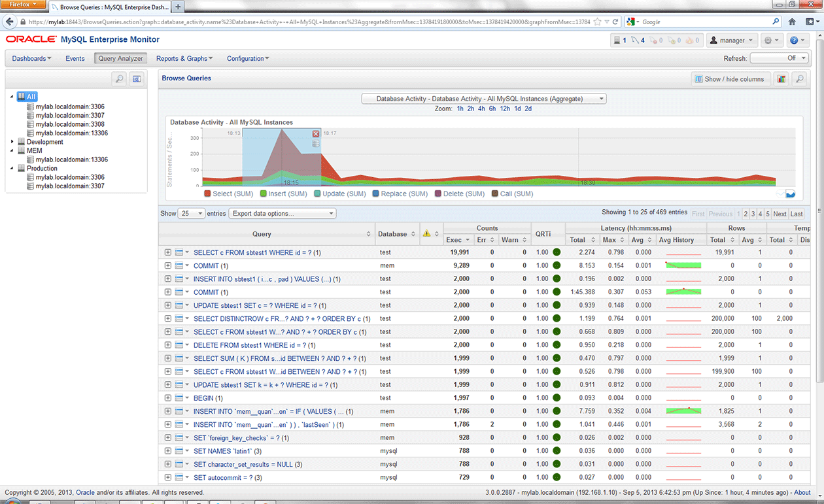Set graph zoom to 12h
Screen dimensions: 824x504
click(x=505, y=109)
